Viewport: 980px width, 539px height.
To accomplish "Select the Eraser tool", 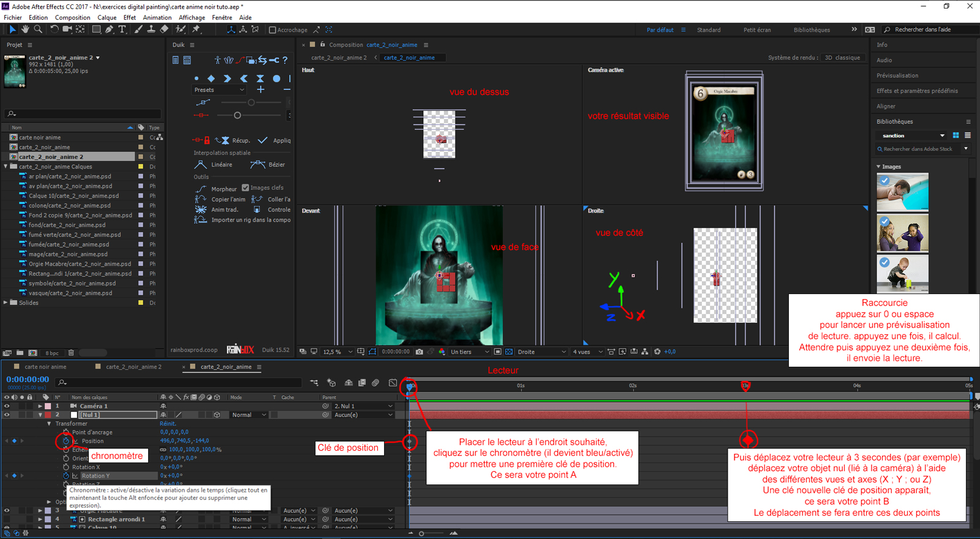I will click(164, 29).
